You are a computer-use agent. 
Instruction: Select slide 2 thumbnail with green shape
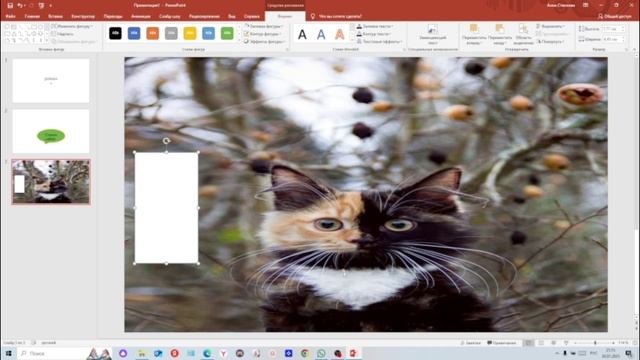[x=51, y=131]
